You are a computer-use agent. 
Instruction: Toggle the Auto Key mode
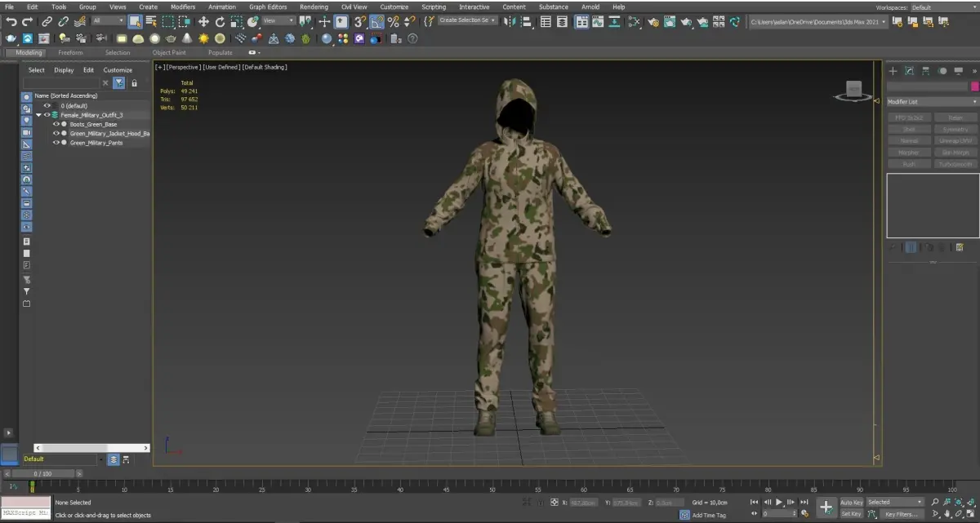pos(851,502)
